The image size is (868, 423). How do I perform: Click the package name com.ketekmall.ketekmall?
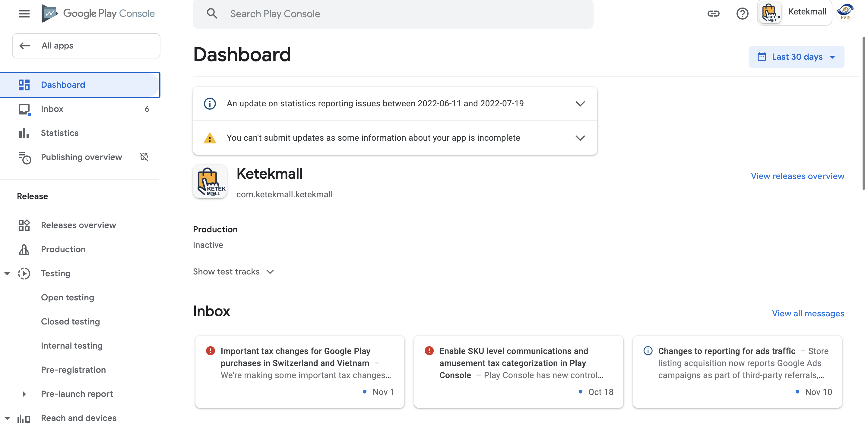(284, 195)
